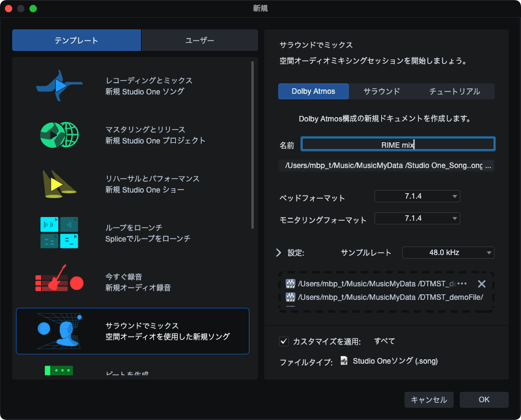
Task: Switch to the サラウンド tab
Action: (x=381, y=91)
